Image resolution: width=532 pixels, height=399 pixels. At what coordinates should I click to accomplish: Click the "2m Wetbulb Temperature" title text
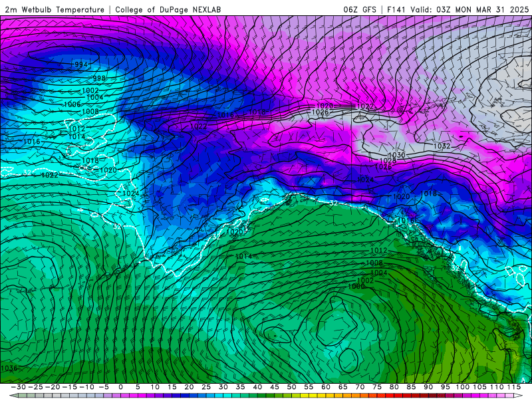55,10
